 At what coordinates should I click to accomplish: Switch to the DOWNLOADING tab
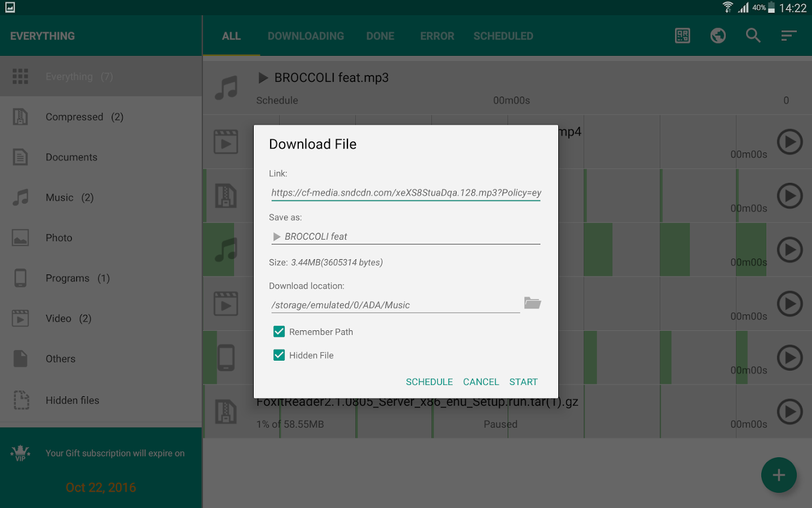pyautogui.click(x=306, y=36)
